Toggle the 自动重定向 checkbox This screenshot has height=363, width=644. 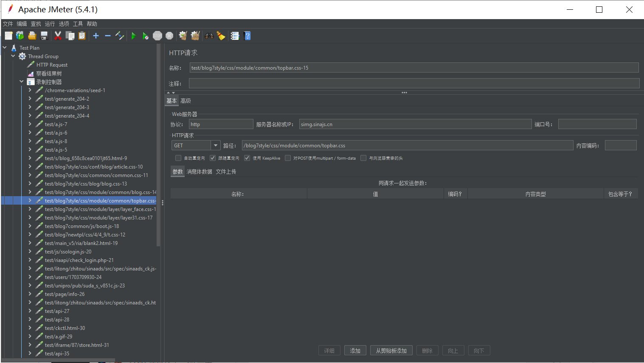(178, 158)
